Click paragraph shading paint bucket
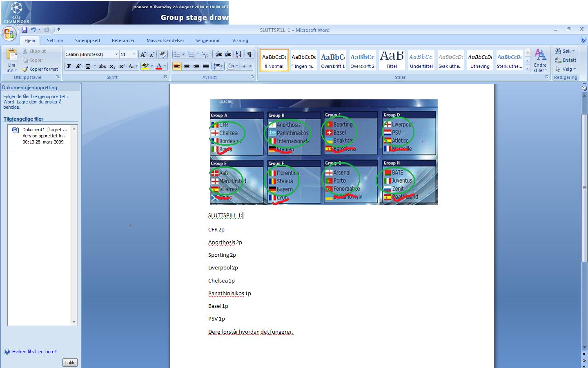This screenshot has height=368, width=588. [x=231, y=66]
